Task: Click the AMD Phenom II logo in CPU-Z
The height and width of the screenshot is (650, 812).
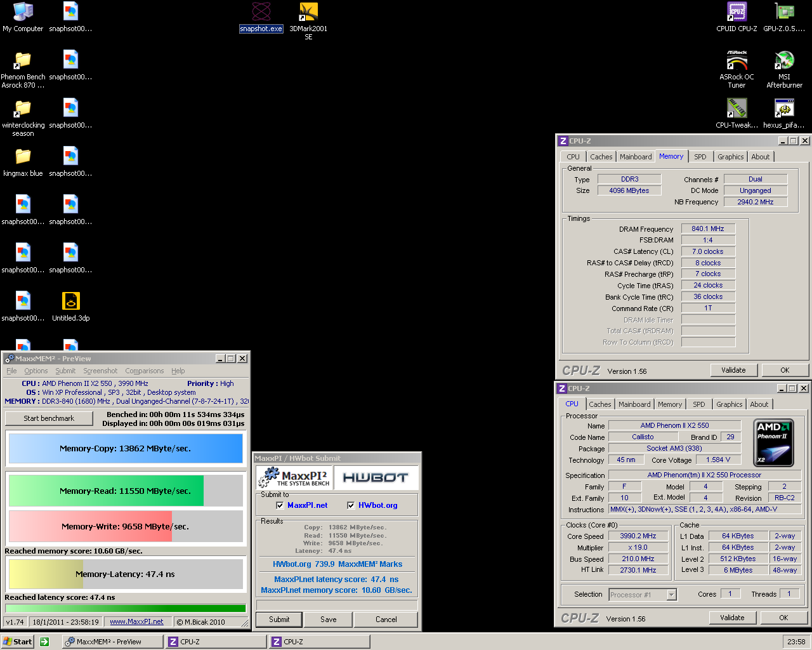Action: click(x=774, y=442)
